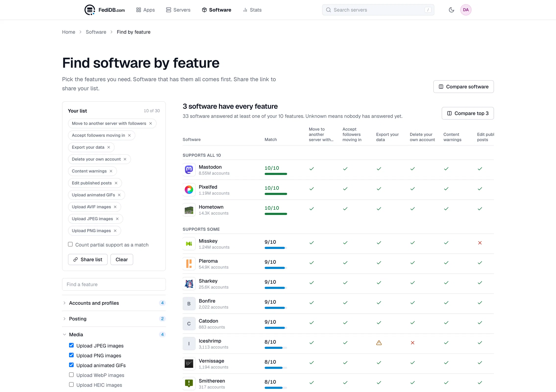Viewport: 556px width, 392px height.
Task: Open the DA user avatar menu
Action: [x=466, y=10]
